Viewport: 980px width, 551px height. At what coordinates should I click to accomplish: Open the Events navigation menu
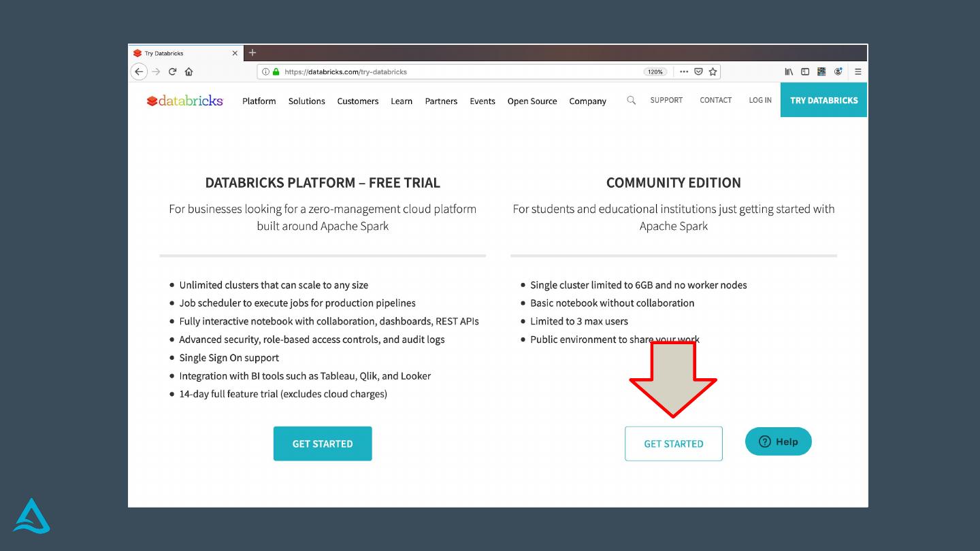tap(483, 101)
